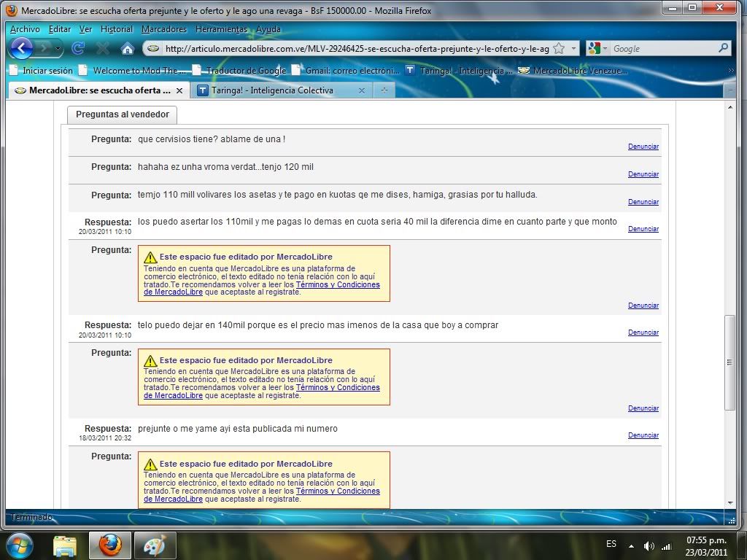
Task: Open the Editar menu
Action: pos(60,29)
